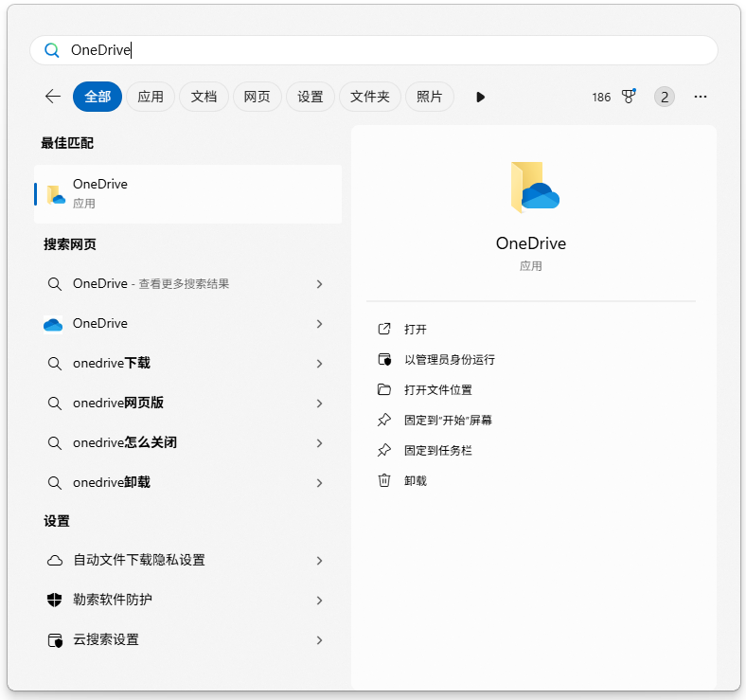This screenshot has height=700, width=746.
Task: Expand chevron for onedrive网页版
Action: pyautogui.click(x=320, y=404)
